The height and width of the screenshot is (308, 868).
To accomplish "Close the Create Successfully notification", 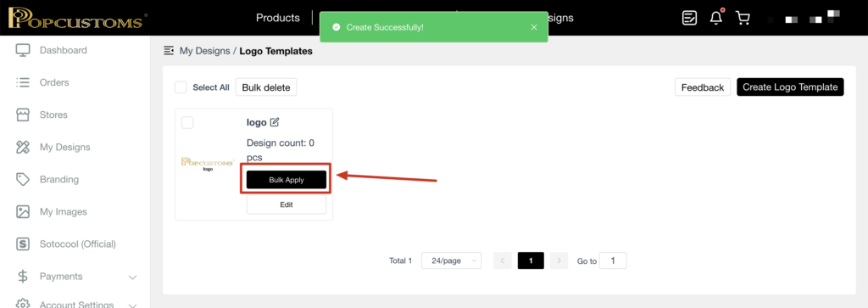I will [x=534, y=27].
